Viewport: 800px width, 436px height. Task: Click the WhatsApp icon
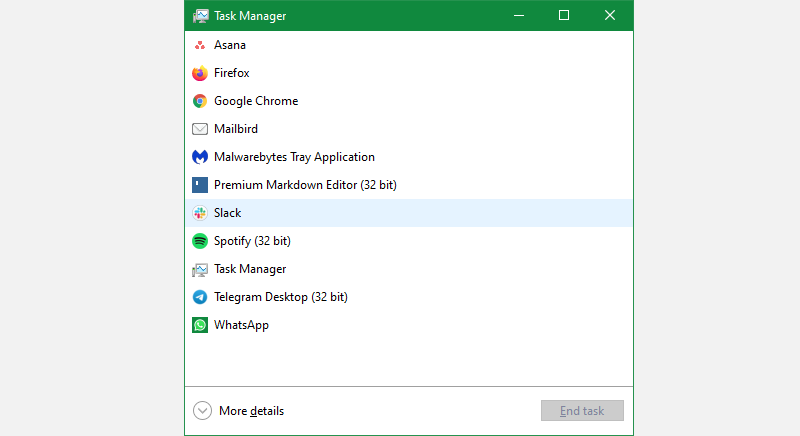click(200, 325)
